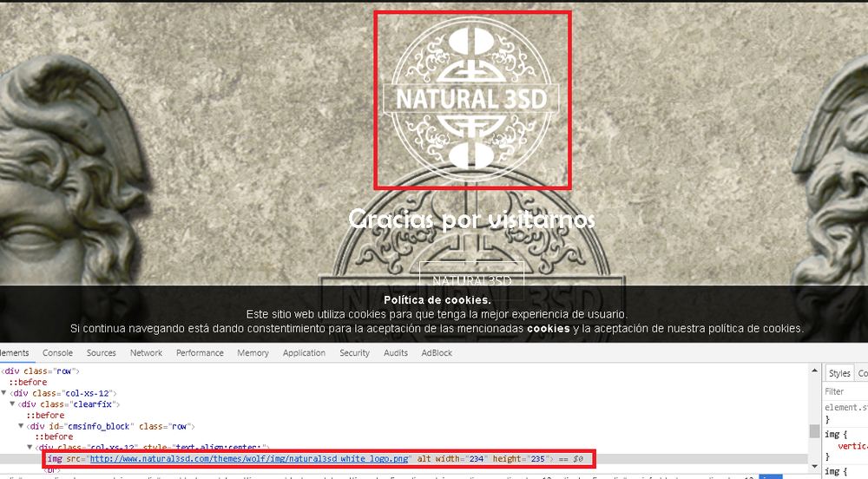This screenshot has width=868, height=479.
Task: Open the Memory tab
Action: (253, 353)
